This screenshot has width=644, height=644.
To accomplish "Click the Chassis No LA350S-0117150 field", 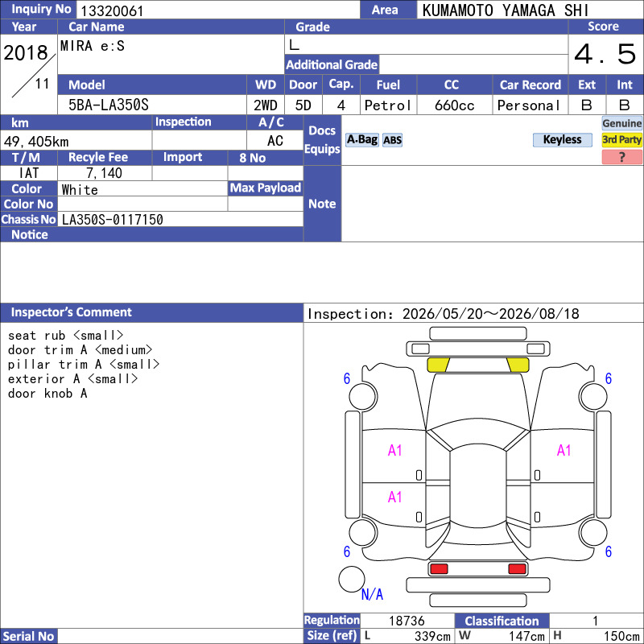I will point(180,220).
